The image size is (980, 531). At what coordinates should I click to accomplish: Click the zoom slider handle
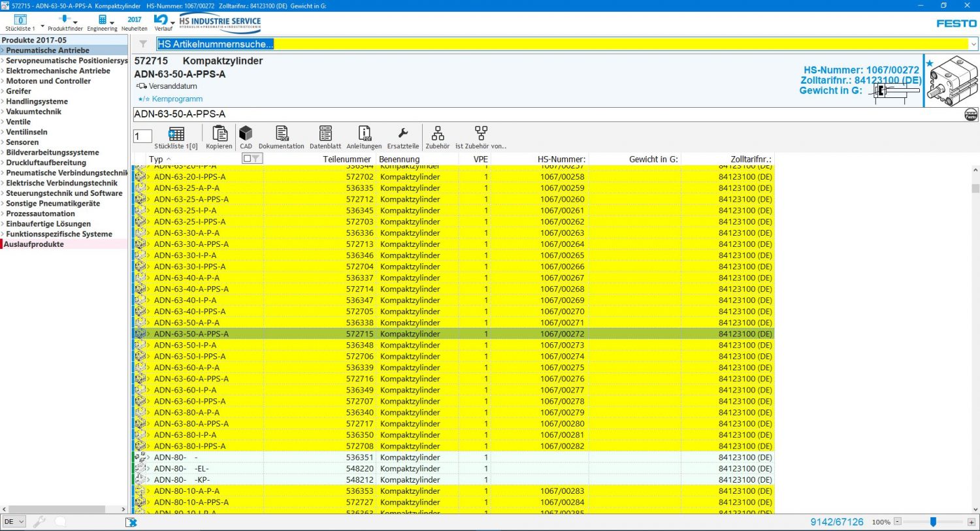click(933, 522)
